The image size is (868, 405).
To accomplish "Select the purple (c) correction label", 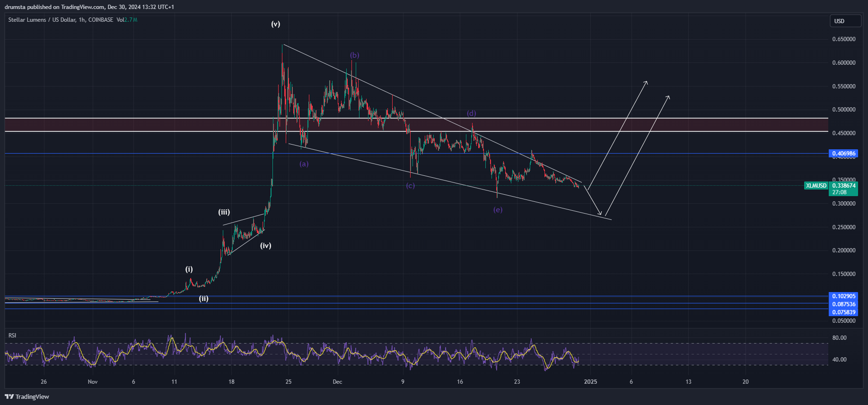I will (410, 186).
